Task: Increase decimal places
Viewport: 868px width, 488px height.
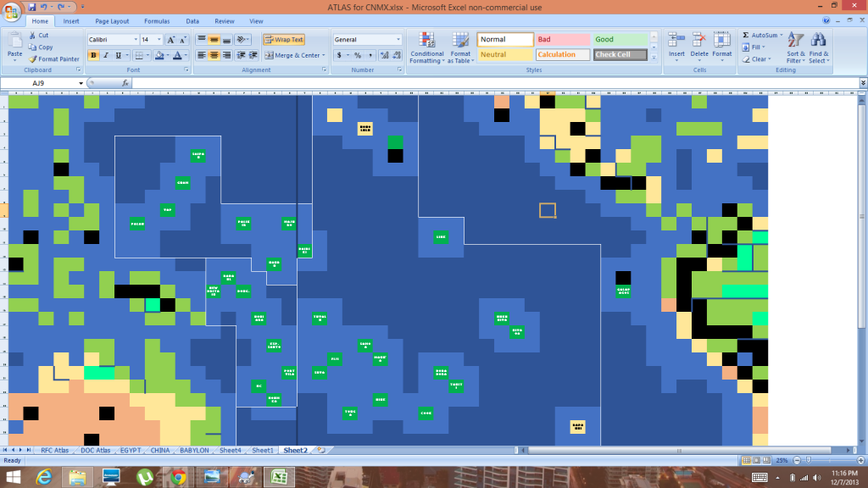Action: pos(384,55)
